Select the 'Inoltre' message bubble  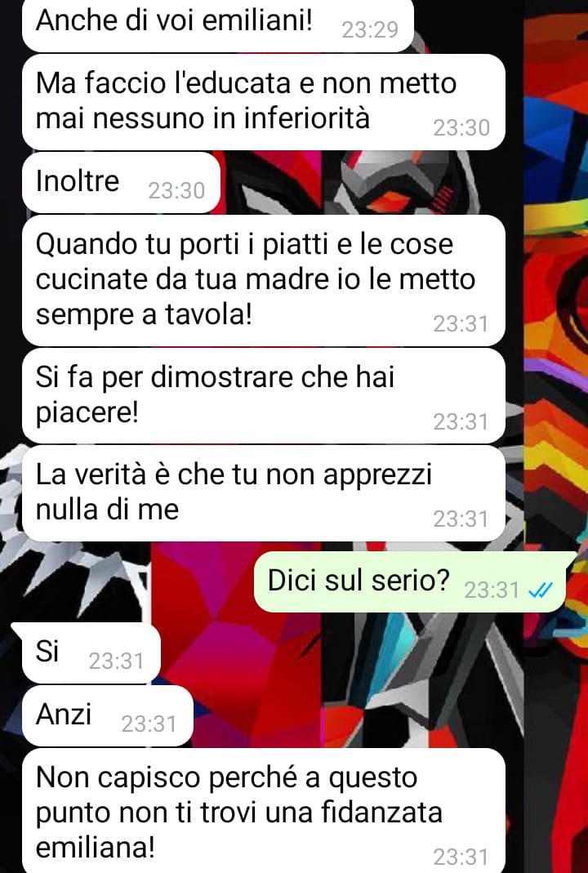click(x=122, y=182)
